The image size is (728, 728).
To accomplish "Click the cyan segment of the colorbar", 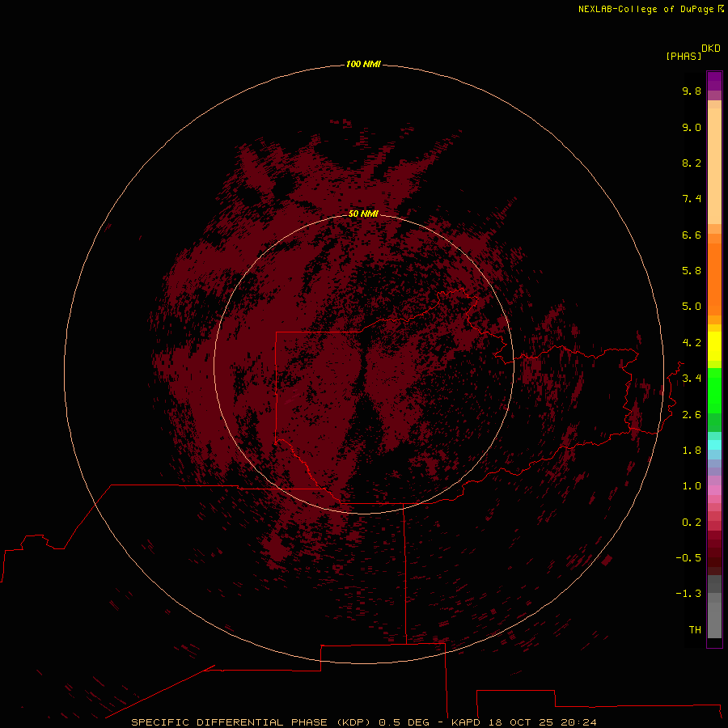I will (714, 444).
